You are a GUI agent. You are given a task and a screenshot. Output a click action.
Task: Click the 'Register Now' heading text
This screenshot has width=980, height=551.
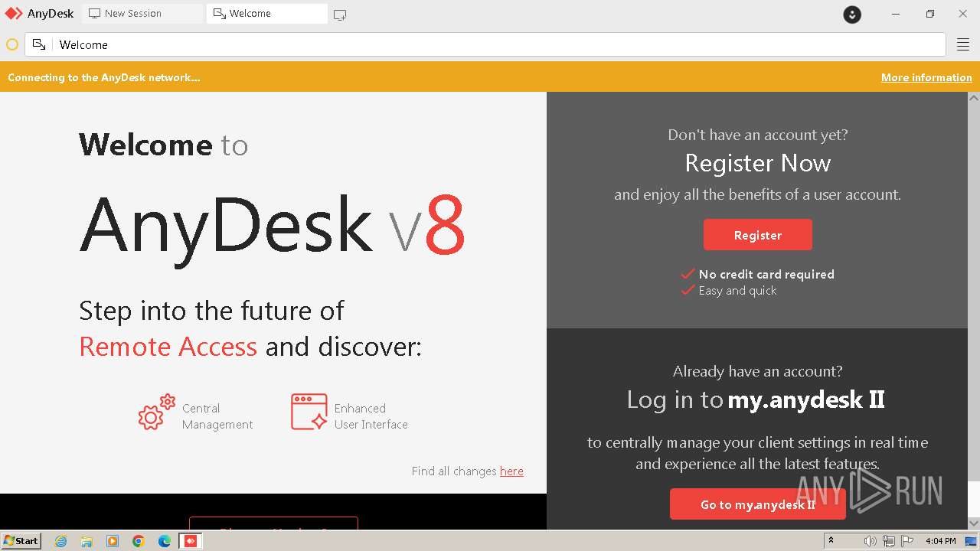click(757, 163)
